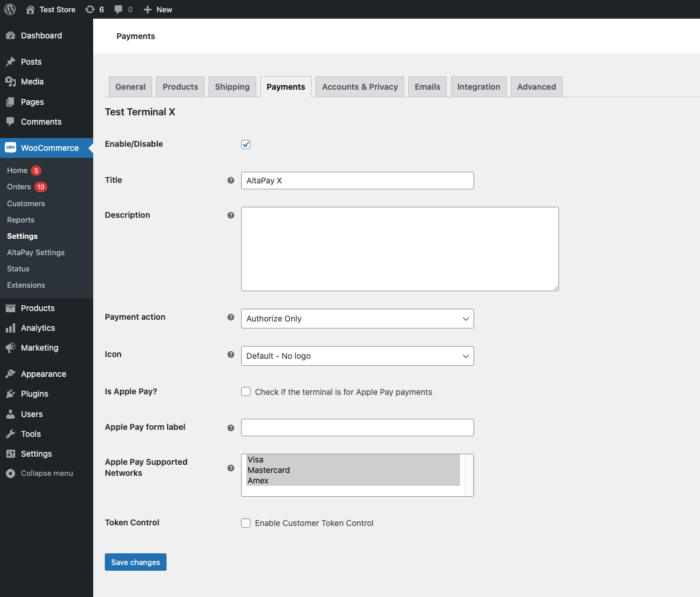Image resolution: width=700 pixels, height=597 pixels.
Task: Switch to the Products tab
Action: (181, 87)
